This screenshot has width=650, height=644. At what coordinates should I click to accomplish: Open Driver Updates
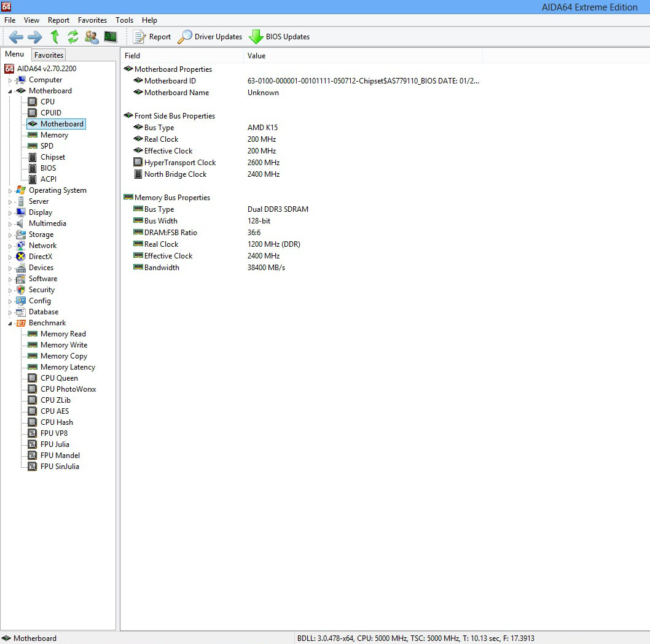209,37
